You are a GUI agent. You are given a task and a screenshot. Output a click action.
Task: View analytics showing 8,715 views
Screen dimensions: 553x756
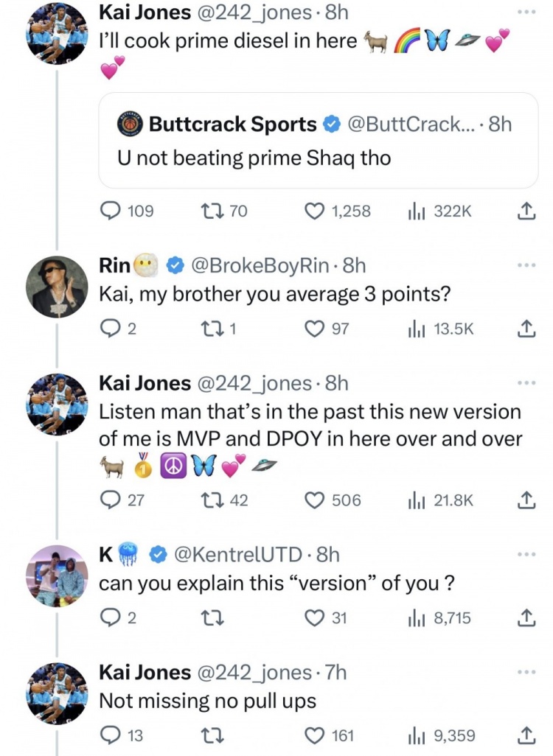[x=439, y=617]
